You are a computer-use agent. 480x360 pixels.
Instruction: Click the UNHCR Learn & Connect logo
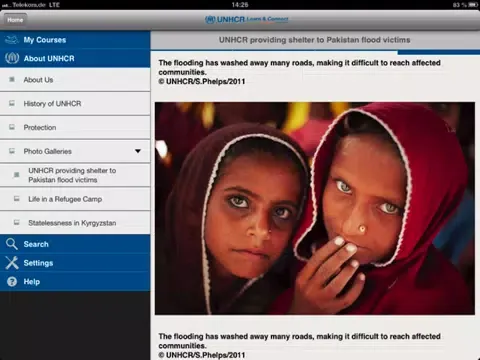pyautogui.click(x=247, y=20)
